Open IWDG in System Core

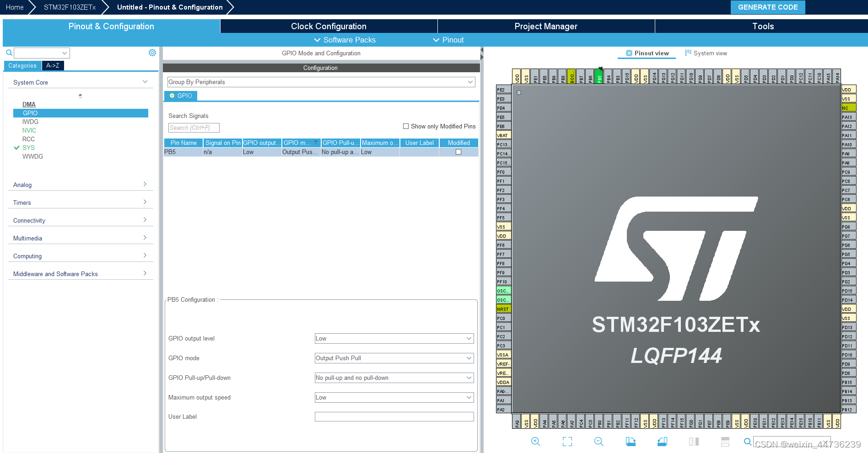pyautogui.click(x=30, y=122)
